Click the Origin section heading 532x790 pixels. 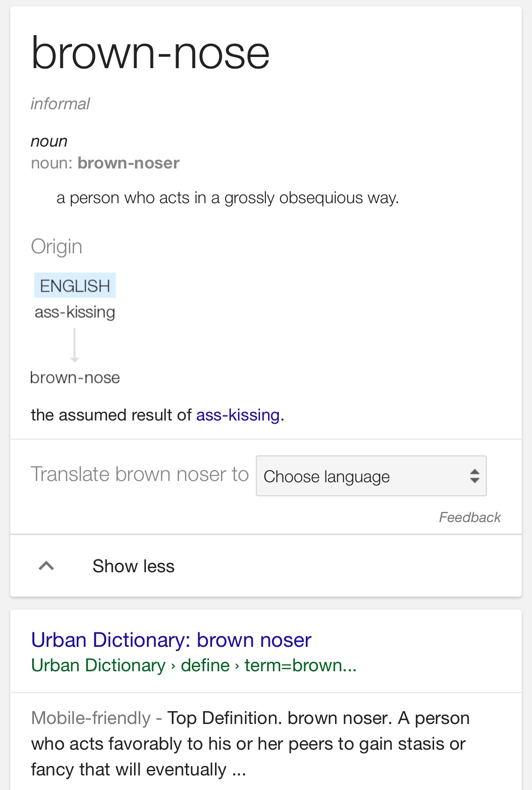click(x=57, y=246)
